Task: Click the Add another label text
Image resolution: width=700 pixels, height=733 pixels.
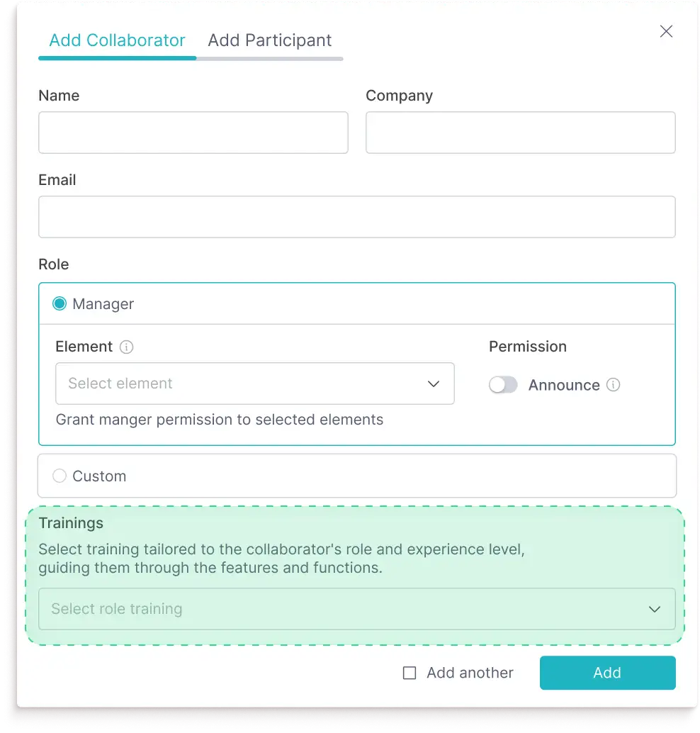Action: (470, 673)
